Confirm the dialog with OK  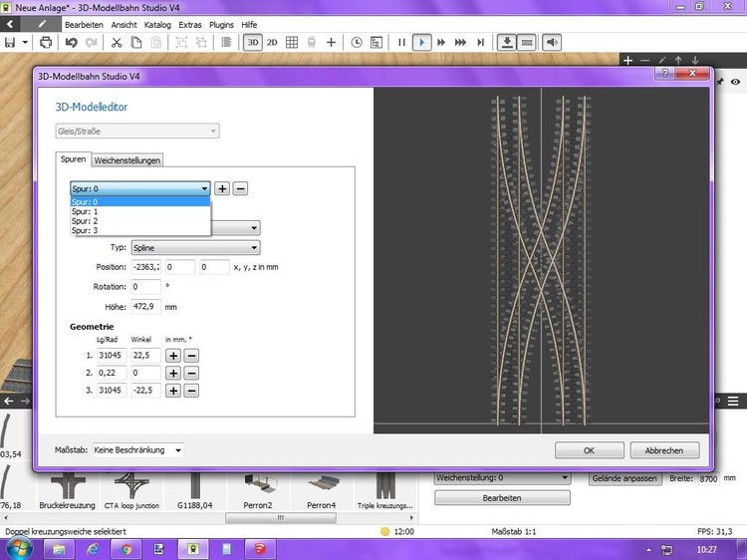pyautogui.click(x=589, y=450)
